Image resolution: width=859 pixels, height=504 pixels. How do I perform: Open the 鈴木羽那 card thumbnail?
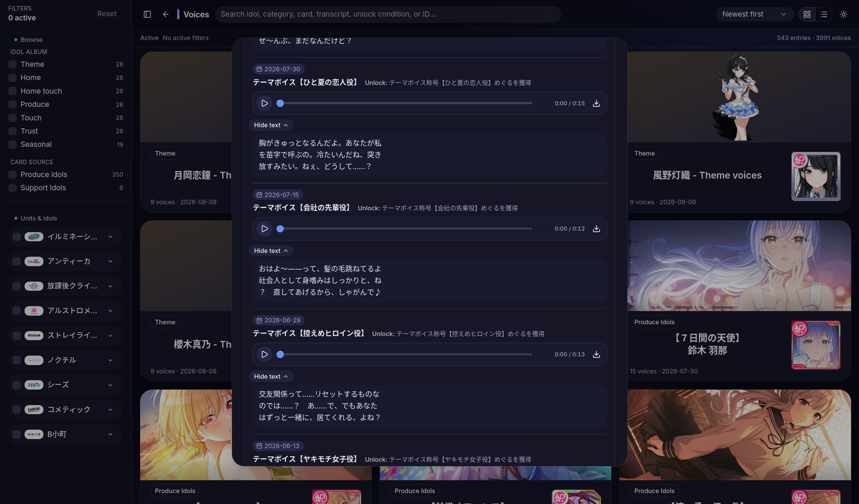pos(816,345)
